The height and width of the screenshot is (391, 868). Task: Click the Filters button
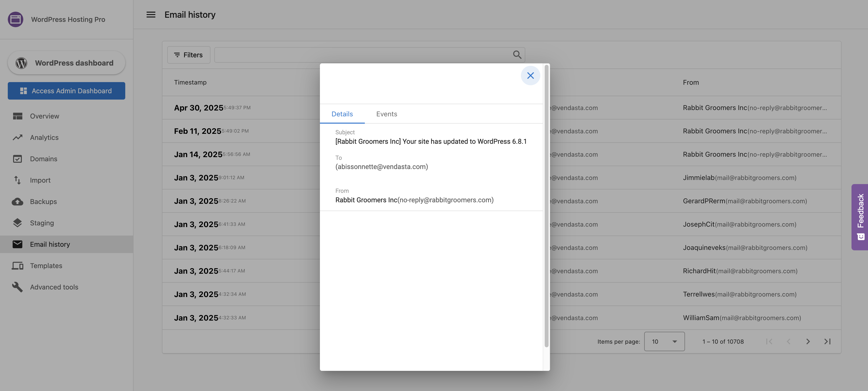pos(188,54)
